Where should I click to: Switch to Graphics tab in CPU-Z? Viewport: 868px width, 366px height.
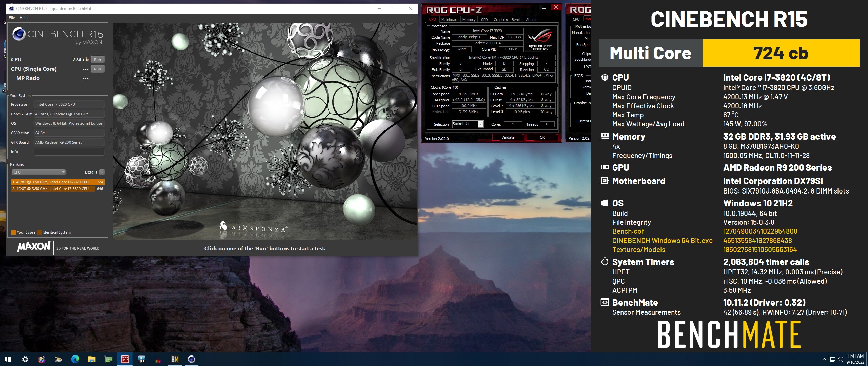(x=501, y=20)
